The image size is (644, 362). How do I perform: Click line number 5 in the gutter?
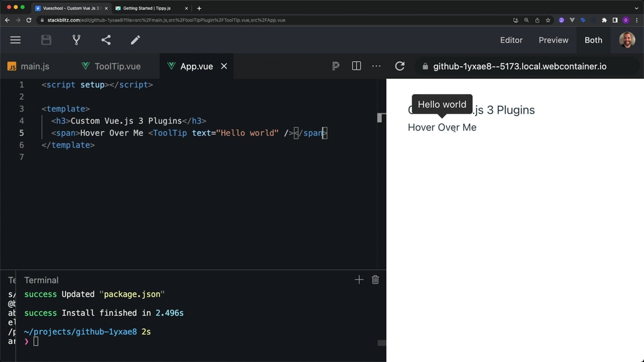[x=22, y=133]
